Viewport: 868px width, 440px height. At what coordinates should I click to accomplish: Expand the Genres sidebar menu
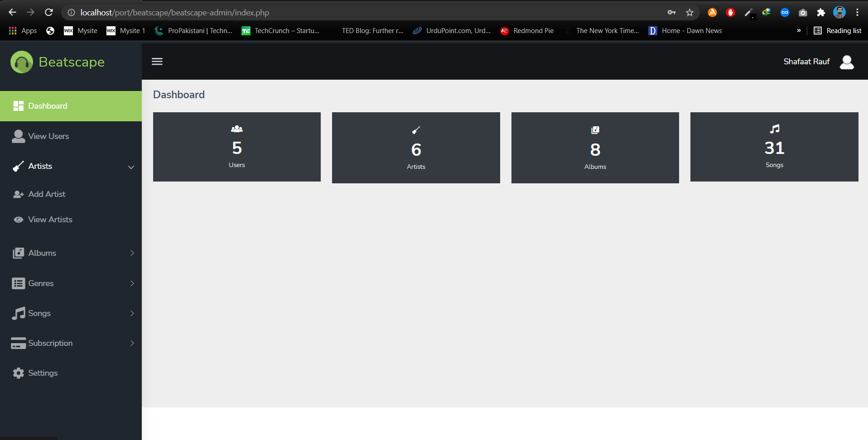click(132, 283)
